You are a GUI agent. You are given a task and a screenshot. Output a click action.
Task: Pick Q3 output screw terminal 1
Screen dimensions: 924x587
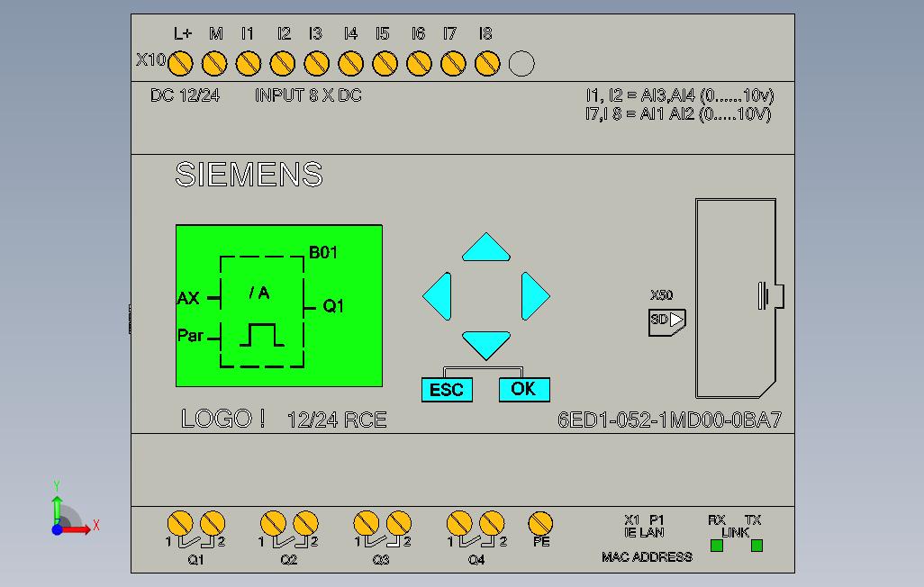367,523
